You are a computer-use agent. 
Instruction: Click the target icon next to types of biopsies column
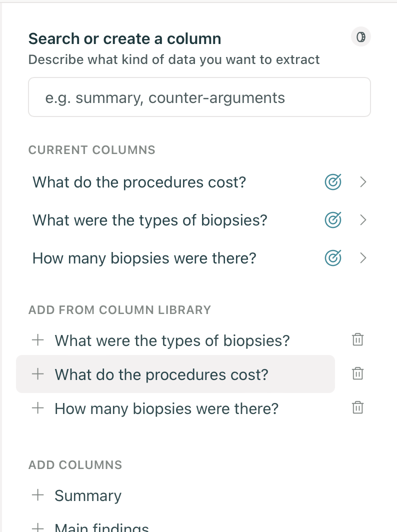click(x=332, y=220)
